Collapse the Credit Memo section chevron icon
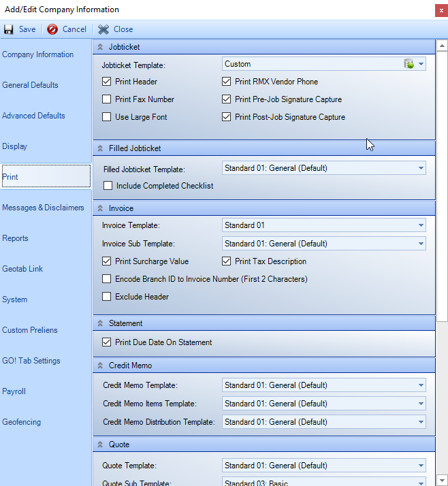The image size is (448, 486). pos(101,366)
